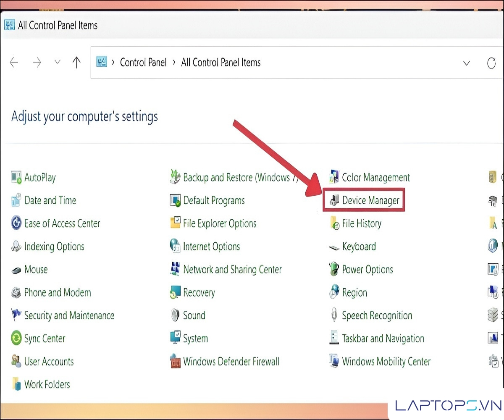Open Windows Defender Firewall icon

175,361
